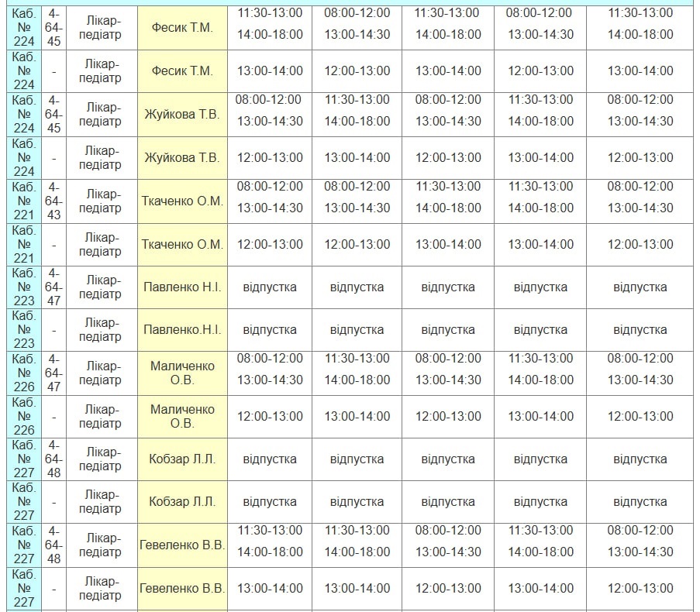The width and height of the screenshot is (700, 612).
Task: Click the name Павленко.Н.І. written with extra dot
Action: (182, 329)
